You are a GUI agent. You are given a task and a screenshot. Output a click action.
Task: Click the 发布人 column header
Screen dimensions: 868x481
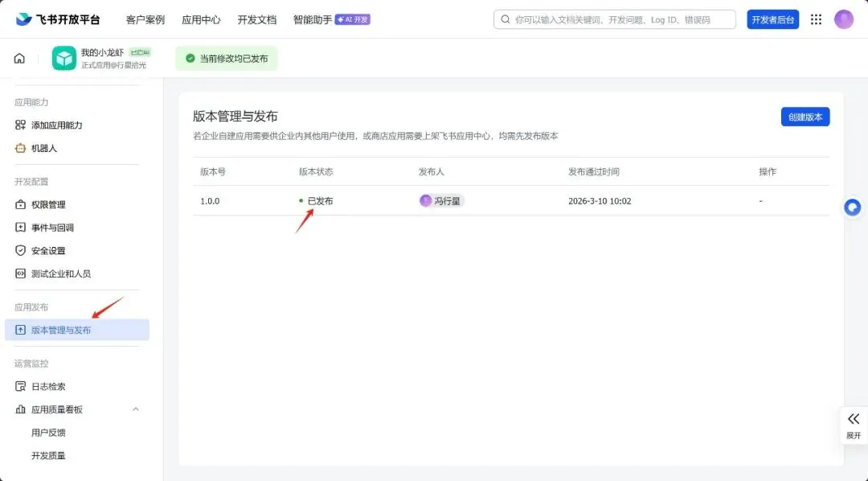pos(432,172)
